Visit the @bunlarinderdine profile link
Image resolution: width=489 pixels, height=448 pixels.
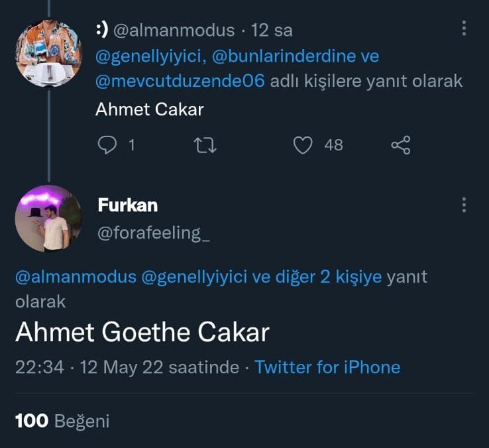click(x=284, y=56)
